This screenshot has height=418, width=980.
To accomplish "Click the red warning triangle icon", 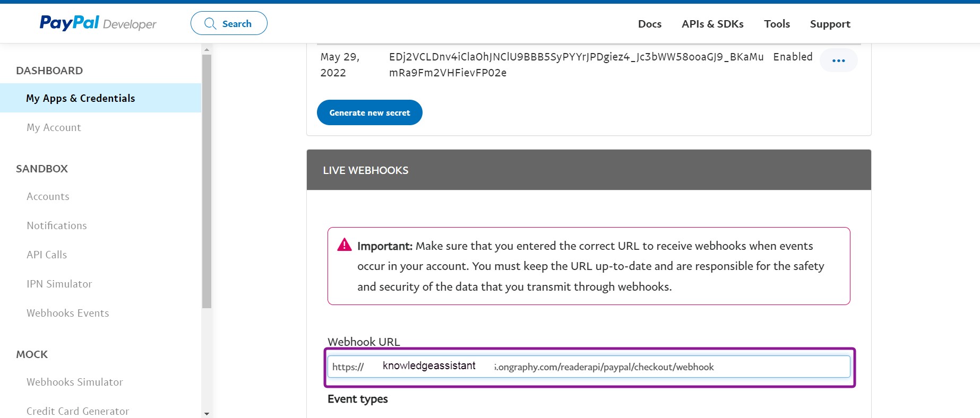I will point(345,245).
